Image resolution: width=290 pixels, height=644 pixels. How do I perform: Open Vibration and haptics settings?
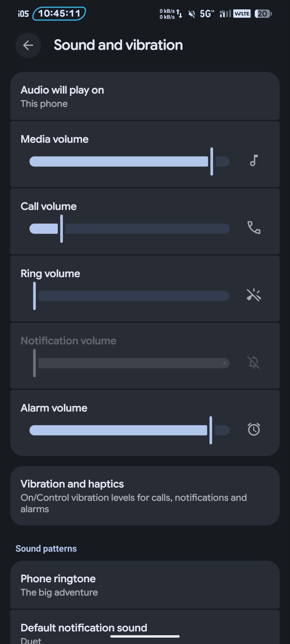pos(145,496)
